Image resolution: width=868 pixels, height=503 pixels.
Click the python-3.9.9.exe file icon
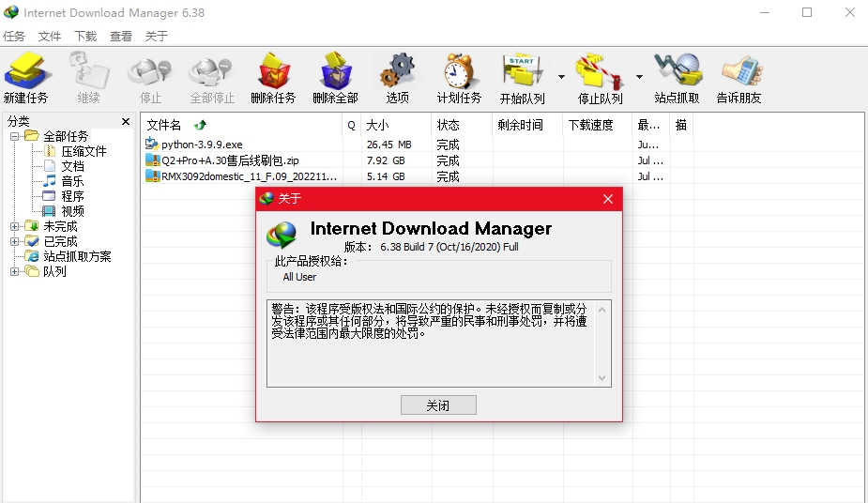(x=152, y=144)
